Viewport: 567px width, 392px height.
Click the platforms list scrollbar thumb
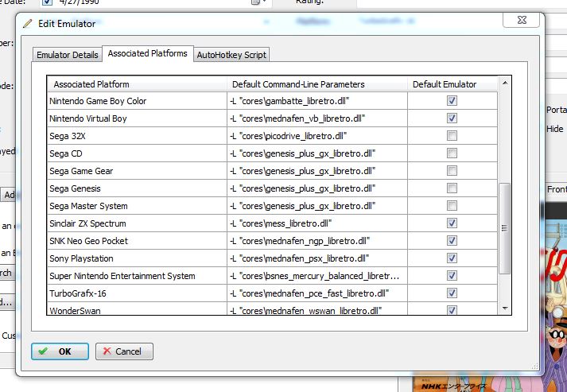504,228
